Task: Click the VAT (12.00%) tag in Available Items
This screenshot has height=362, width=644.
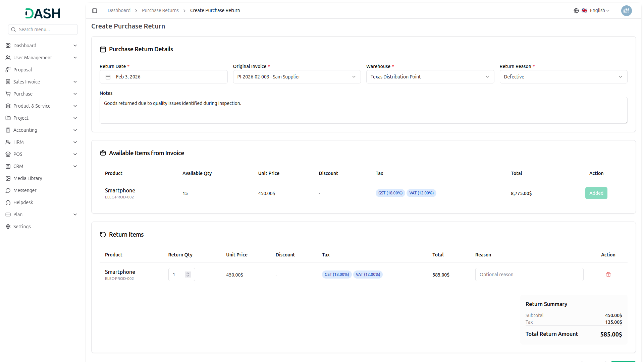Action: [x=421, y=193]
